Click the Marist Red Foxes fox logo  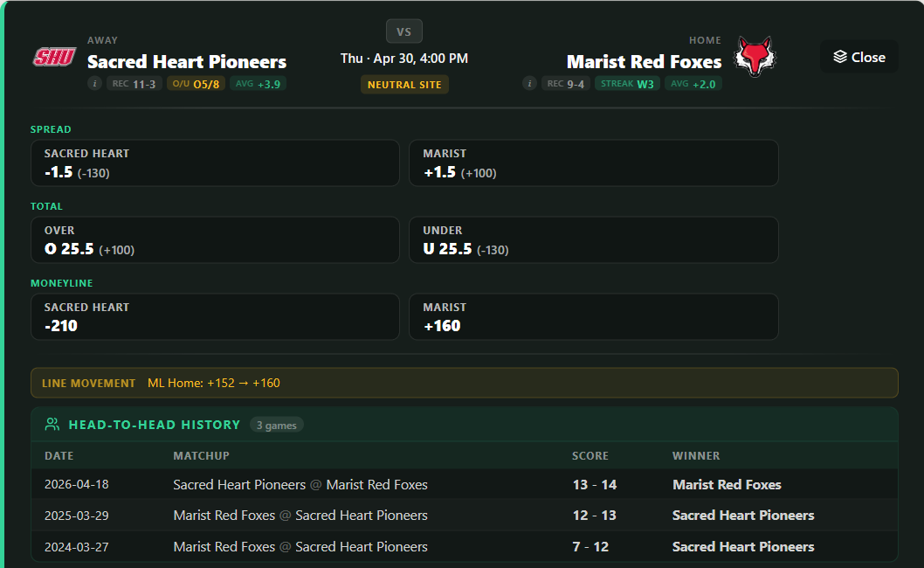tap(755, 57)
